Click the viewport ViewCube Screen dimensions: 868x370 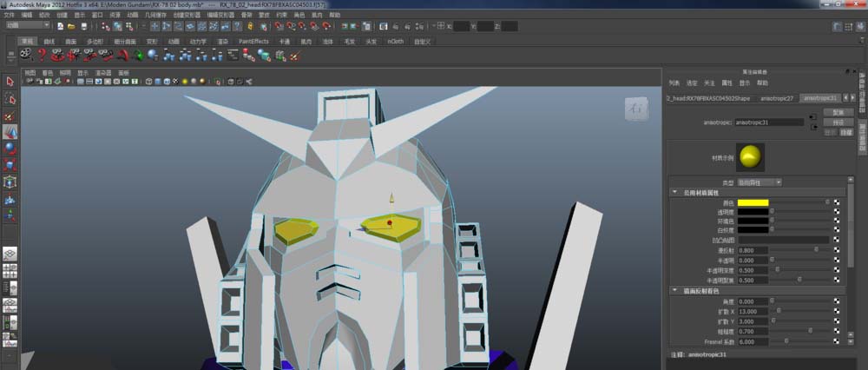tap(635, 109)
